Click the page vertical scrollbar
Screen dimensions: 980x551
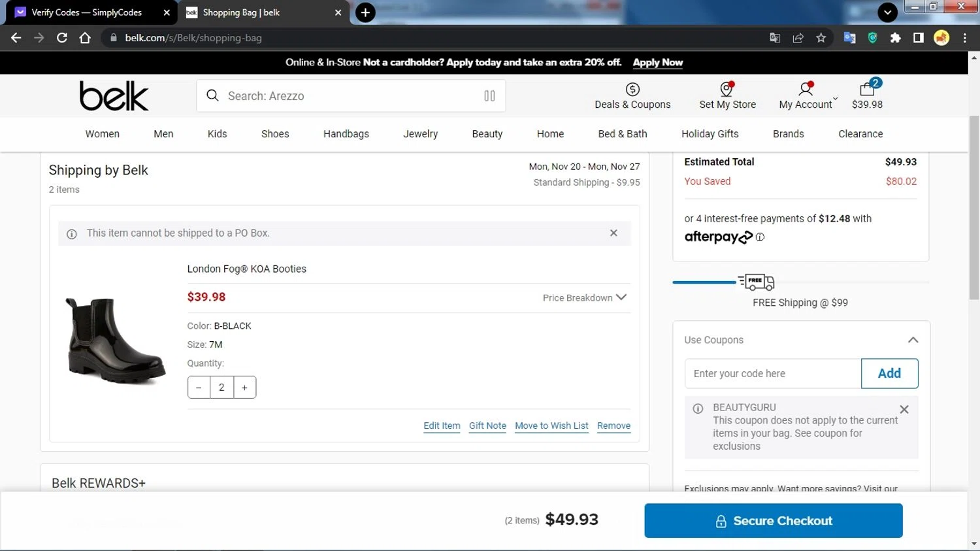click(x=974, y=209)
